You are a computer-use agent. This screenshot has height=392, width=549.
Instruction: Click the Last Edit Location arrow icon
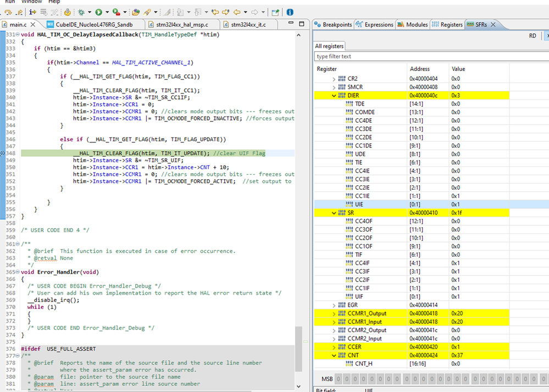(x=214, y=12)
